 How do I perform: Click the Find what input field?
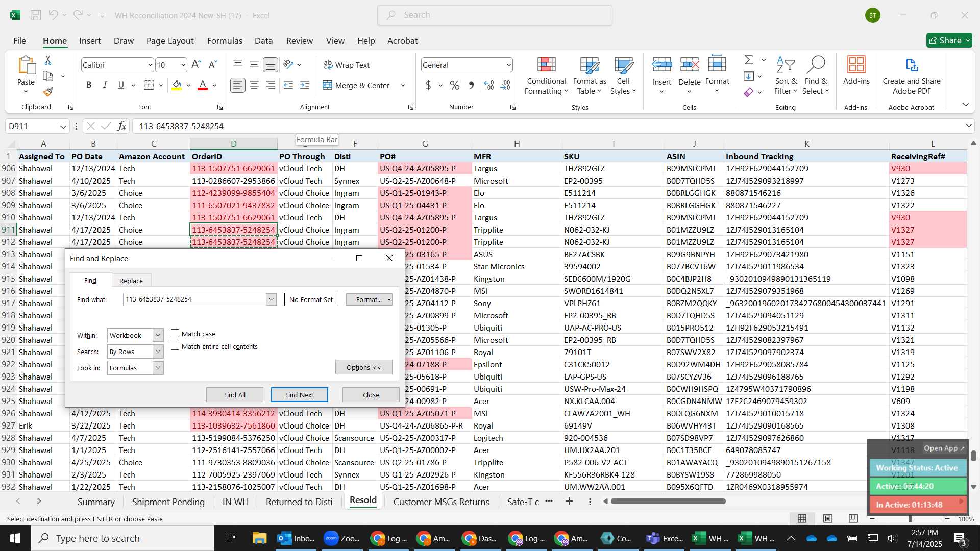pos(195,299)
